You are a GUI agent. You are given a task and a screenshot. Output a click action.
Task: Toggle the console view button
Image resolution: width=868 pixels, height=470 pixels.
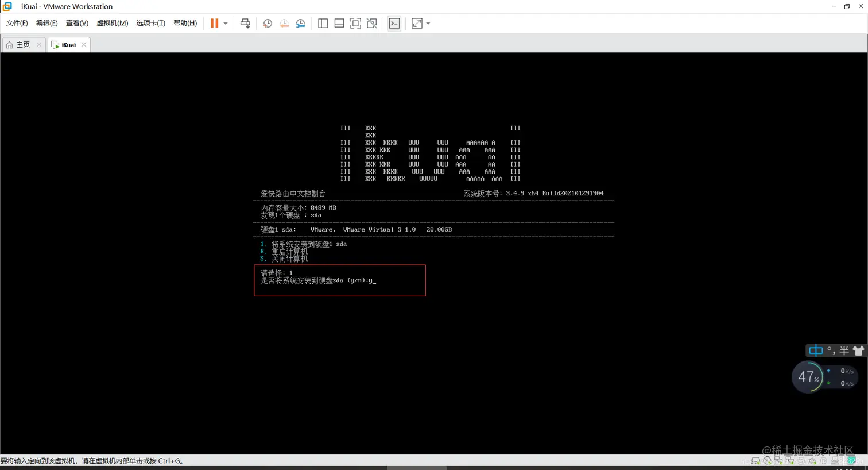click(394, 24)
